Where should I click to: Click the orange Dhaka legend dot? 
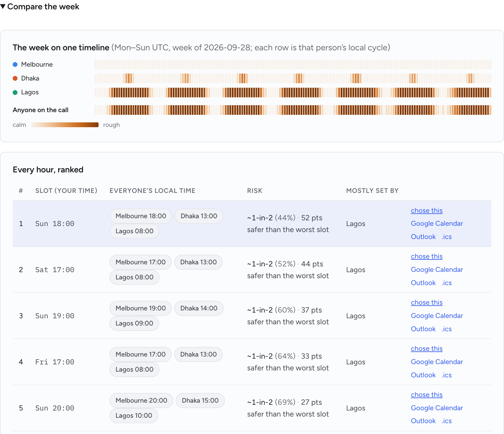pyautogui.click(x=15, y=78)
